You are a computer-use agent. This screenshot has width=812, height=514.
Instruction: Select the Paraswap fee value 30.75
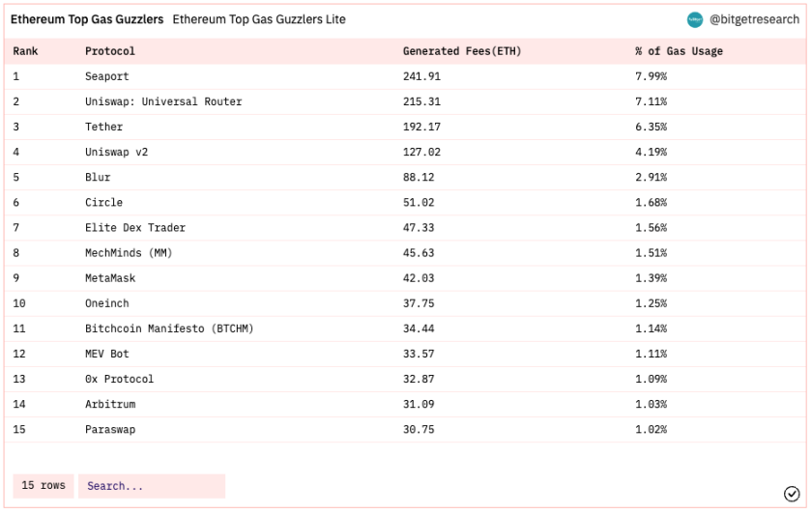419,430
